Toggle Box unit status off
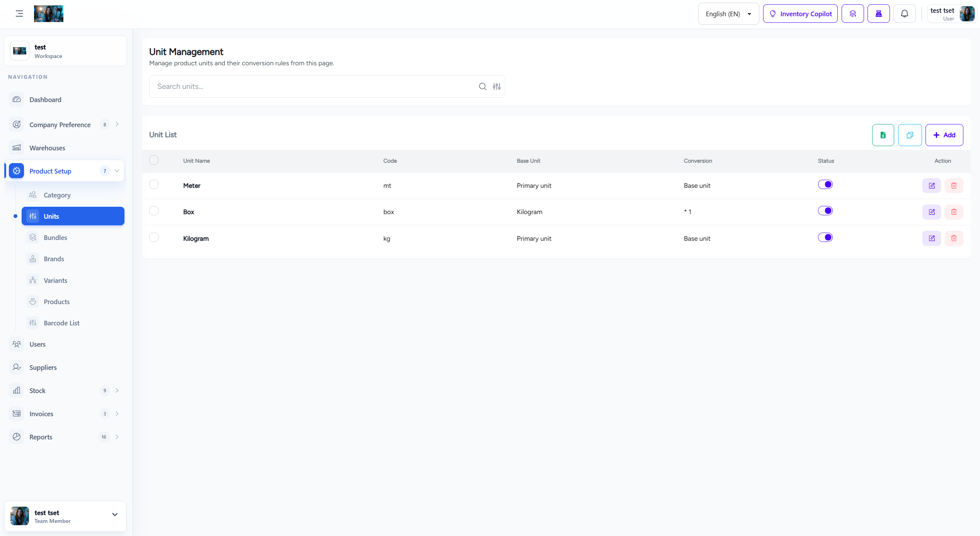 click(x=825, y=211)
